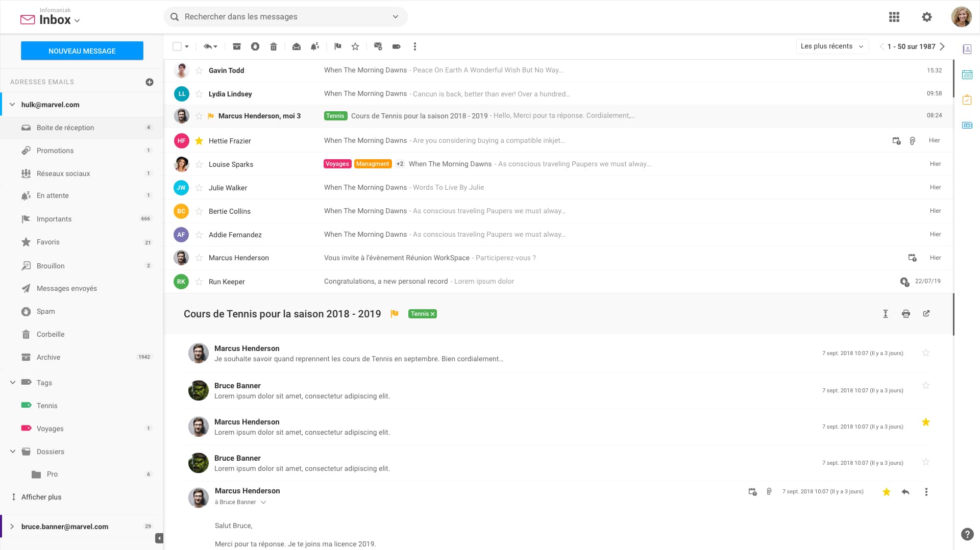The width and height of the screenshot is (980, 550).
Task: Print the Cours de Tennis conversation
Action: [906, 314]
